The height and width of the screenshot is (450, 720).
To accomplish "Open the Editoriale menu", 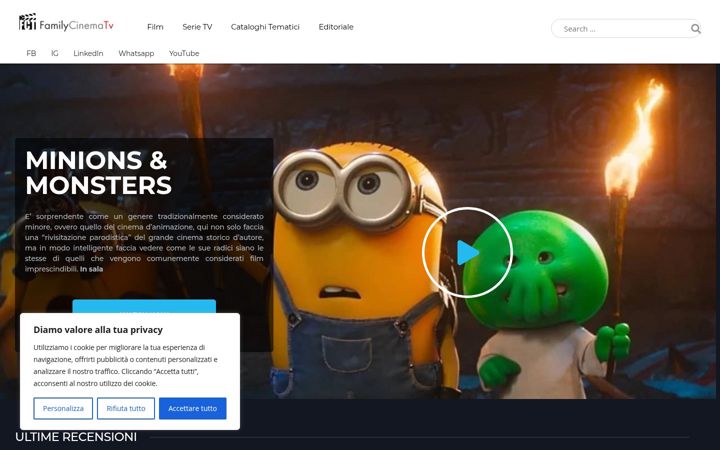I will pyautogui.click(x=336, y=27).
